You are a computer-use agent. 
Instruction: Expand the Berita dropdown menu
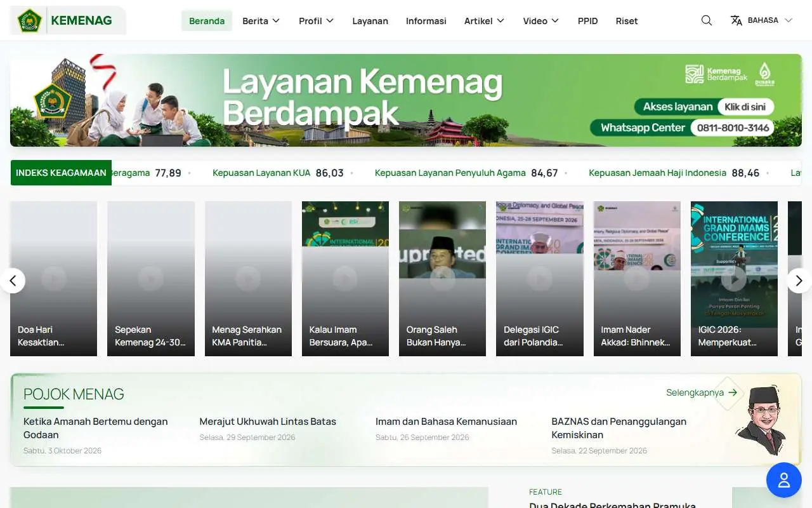pyautogui.click(x=261, y=21)
